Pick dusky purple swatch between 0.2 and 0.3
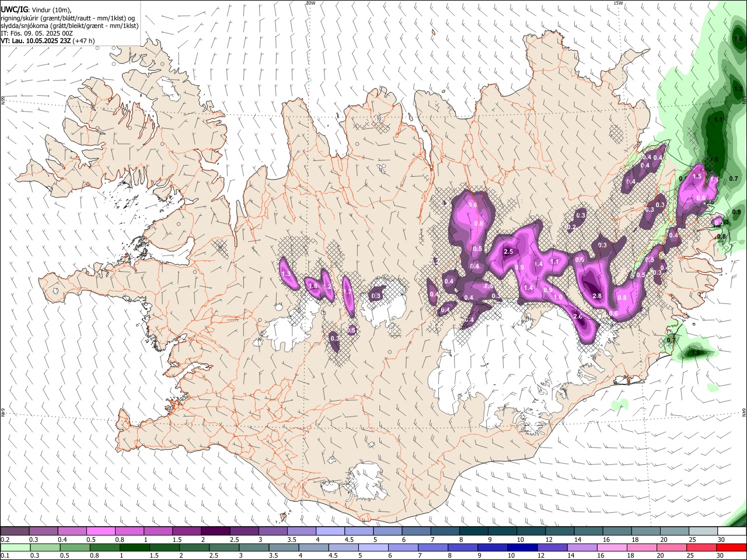 15,531
